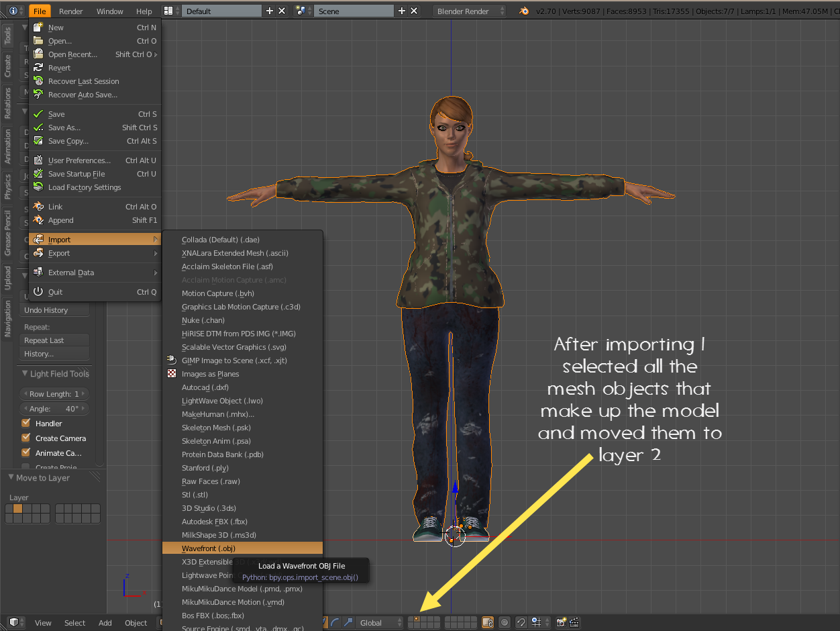Screen dimensions: 840x631
Task: Select the Tools sidebar tab
Action: (7, 36)
